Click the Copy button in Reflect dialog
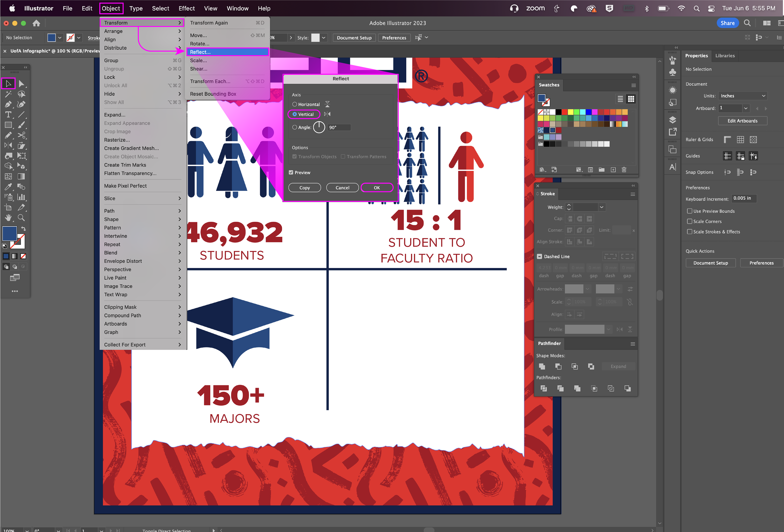784x532 pixels. point(304,188)
